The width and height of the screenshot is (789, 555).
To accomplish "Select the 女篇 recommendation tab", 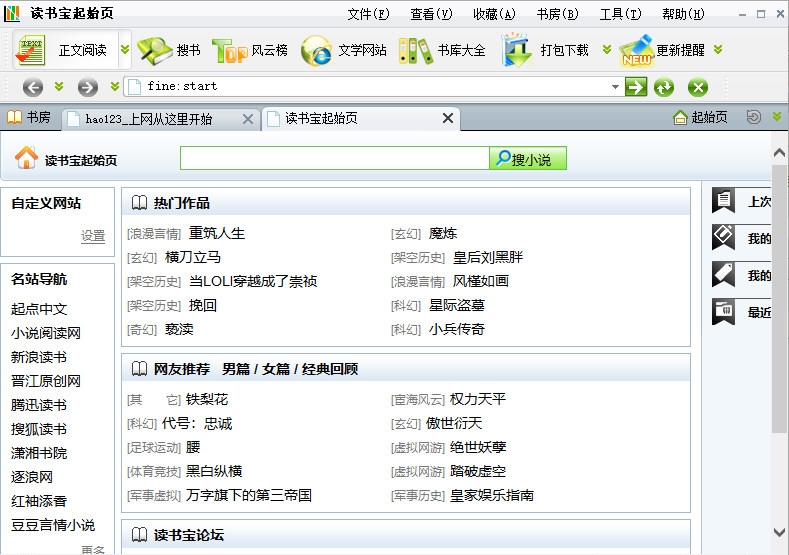I will click(x=276, y=369).
